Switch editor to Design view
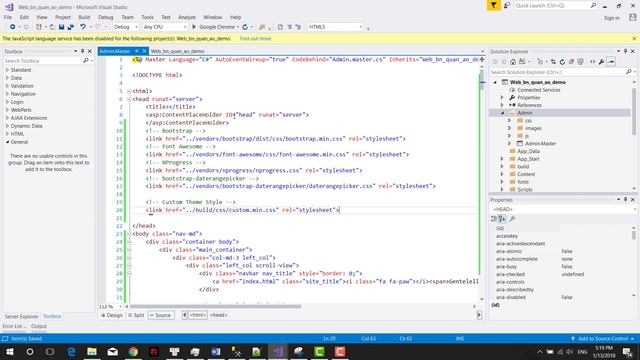The width and height of the screenshot is (640, 360). click(112, 315)
